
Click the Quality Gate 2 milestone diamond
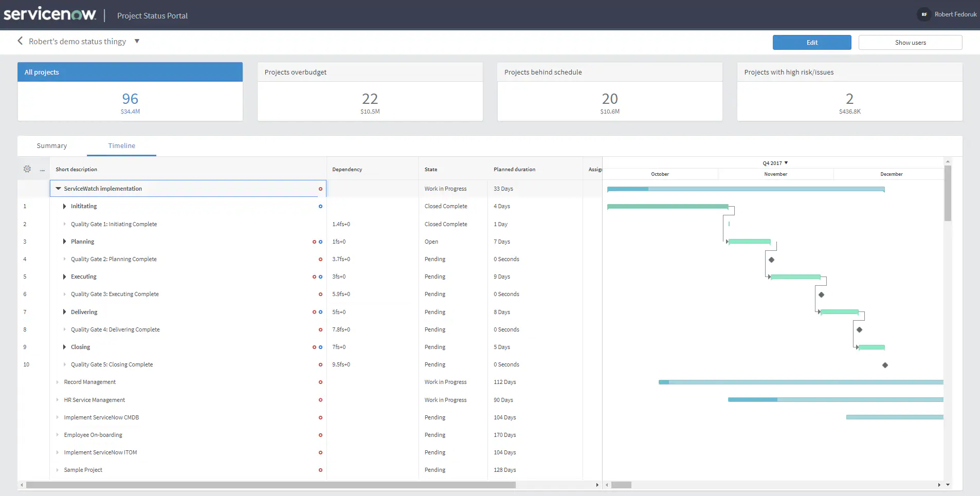[x=771, y=260]
